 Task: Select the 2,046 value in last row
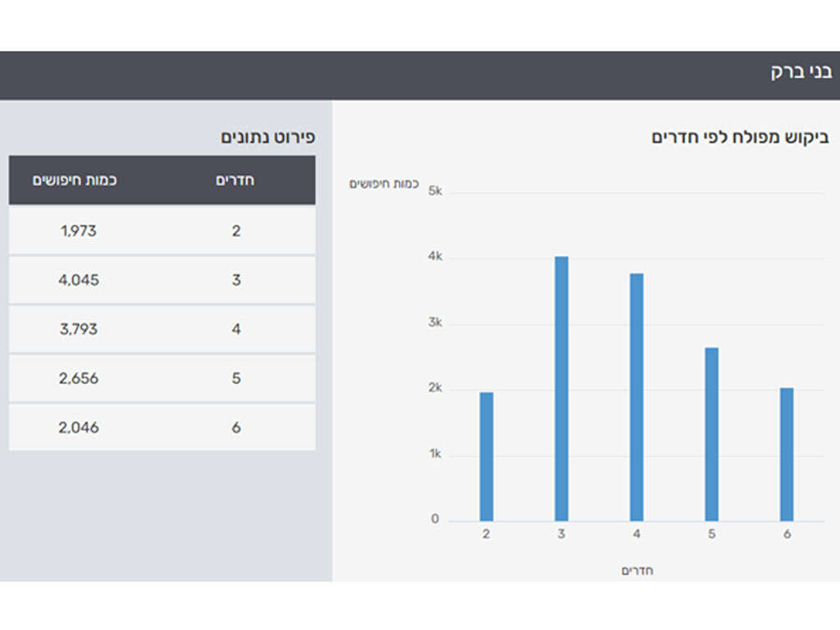click(x=79, y=427)
